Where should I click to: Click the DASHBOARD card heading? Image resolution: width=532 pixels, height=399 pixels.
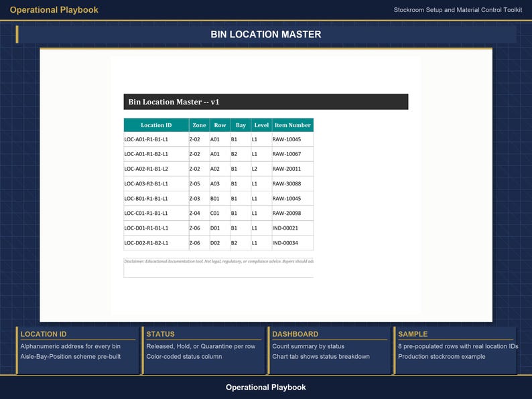point(295,334)
